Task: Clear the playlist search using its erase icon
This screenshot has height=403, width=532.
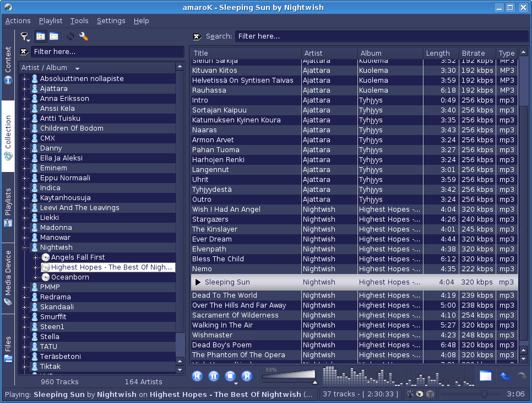Action: click(197, 37)
